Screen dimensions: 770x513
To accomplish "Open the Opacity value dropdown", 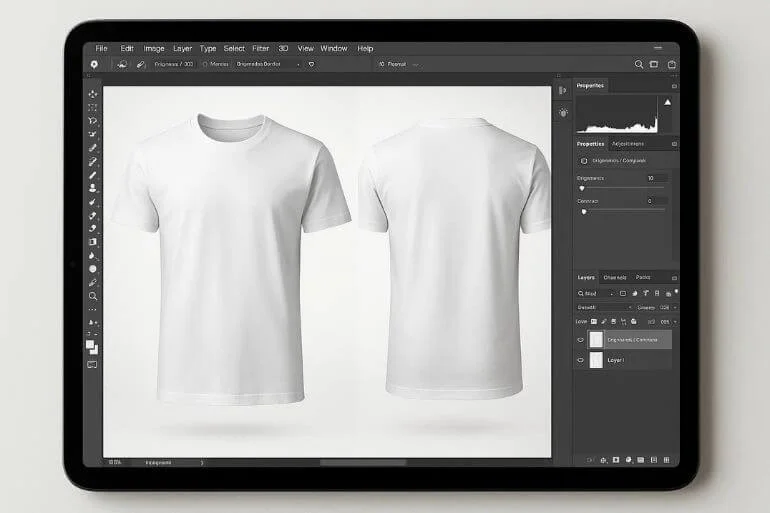I will (x=675, y=307).
